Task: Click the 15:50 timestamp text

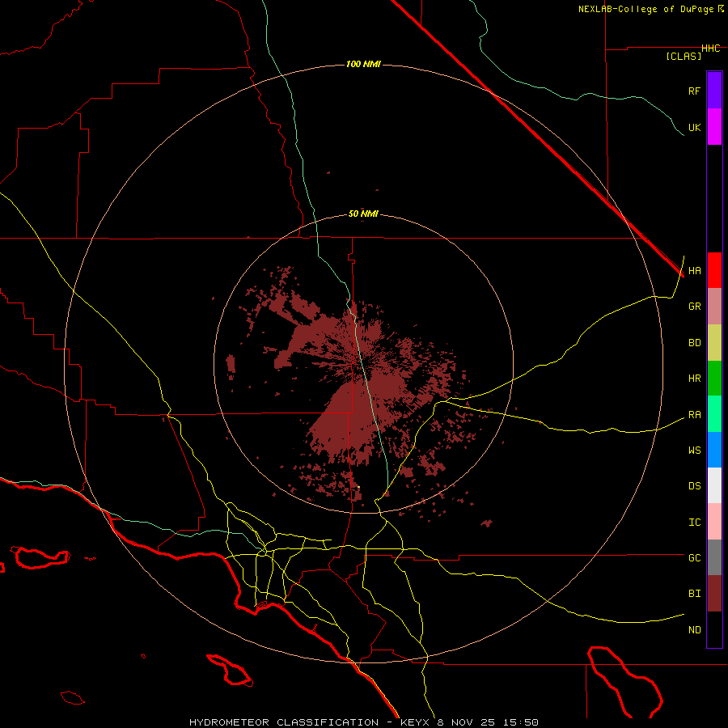Action: tap(521, 722)
